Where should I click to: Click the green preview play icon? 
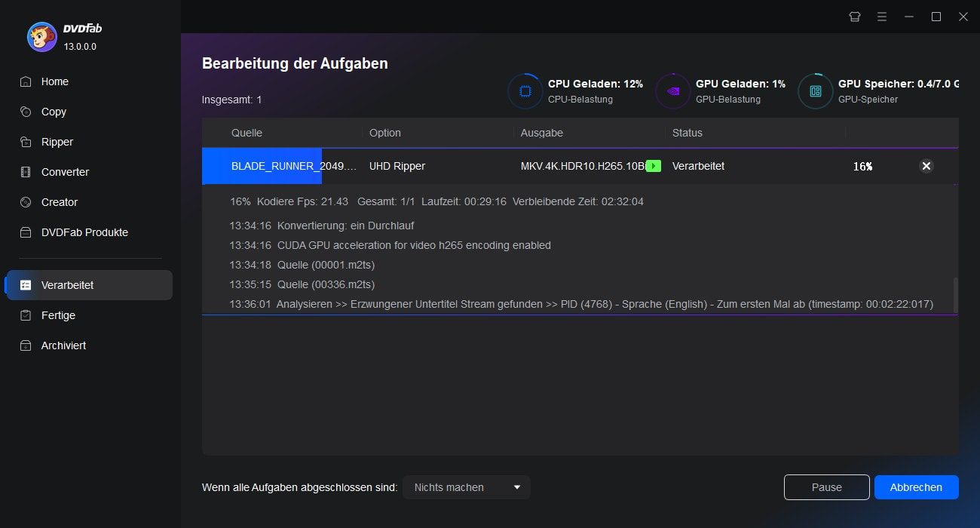click(x=654, y=166)
